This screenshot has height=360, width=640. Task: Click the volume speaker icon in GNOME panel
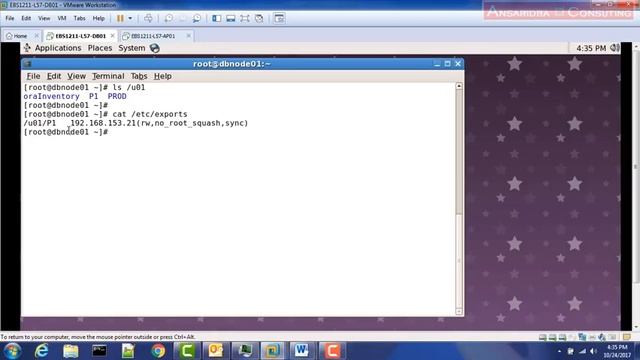[615, 48]
